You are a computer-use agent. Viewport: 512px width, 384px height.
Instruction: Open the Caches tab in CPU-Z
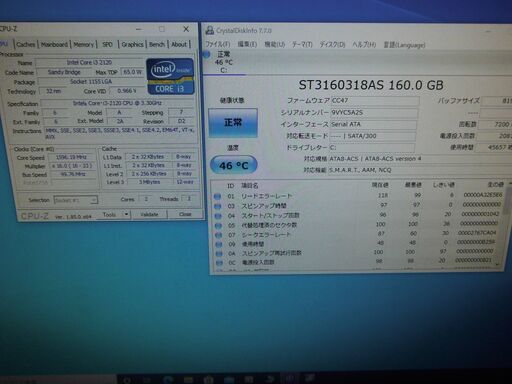click(26, 44)
